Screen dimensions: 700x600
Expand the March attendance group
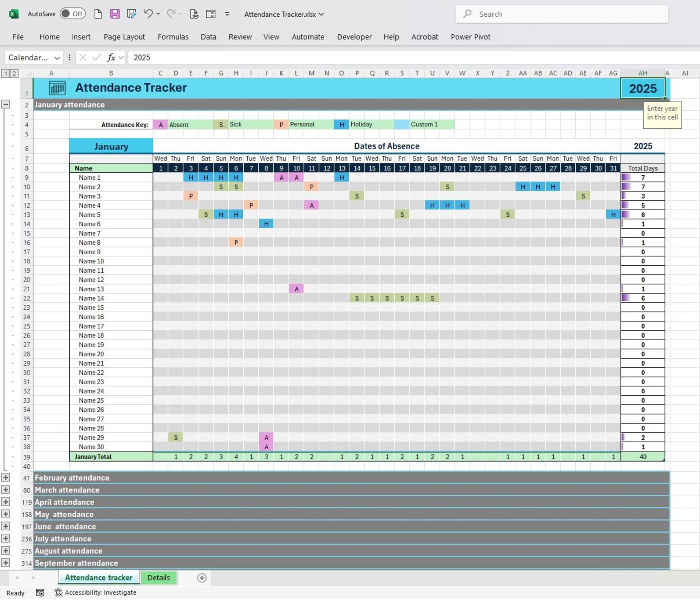pyautogui.click(x=6, y=490)
